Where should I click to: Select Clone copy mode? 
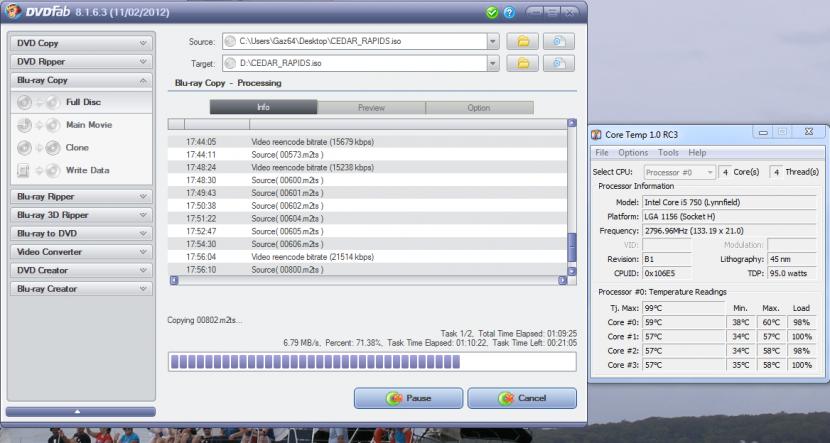[x=81, y=148]
